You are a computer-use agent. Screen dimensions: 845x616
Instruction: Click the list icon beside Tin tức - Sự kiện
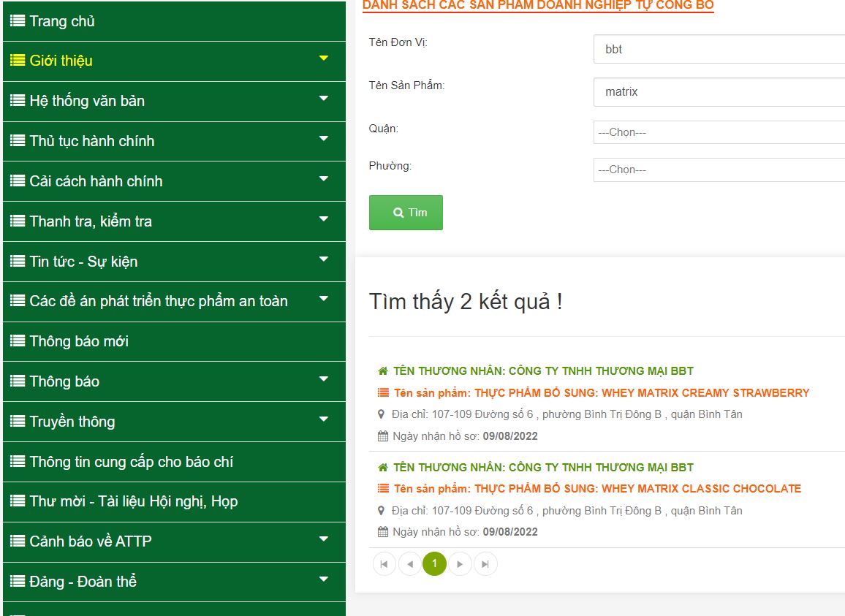coord(18,262)
